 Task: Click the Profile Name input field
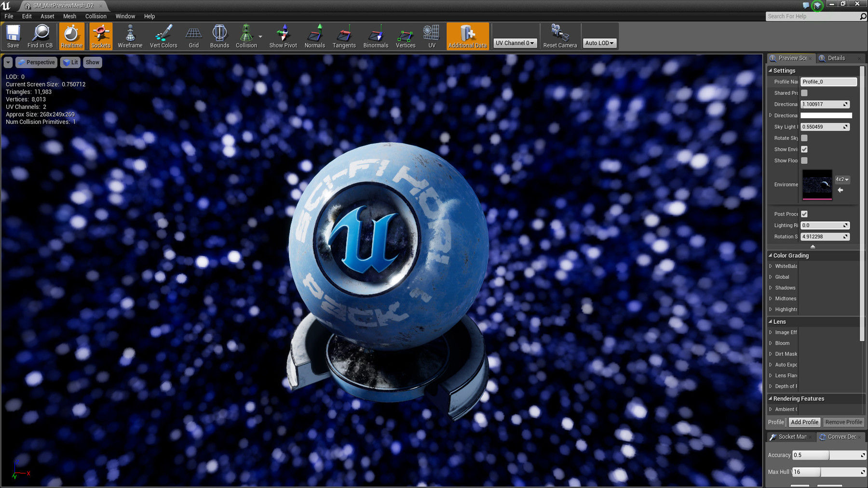pyautogui.click(x=828, y=82)
